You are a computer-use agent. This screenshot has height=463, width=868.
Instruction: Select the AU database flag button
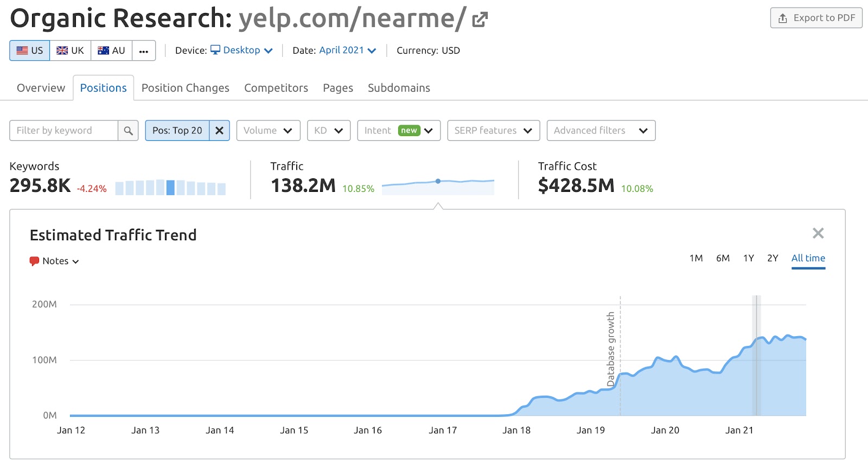(x=111, y=50)
